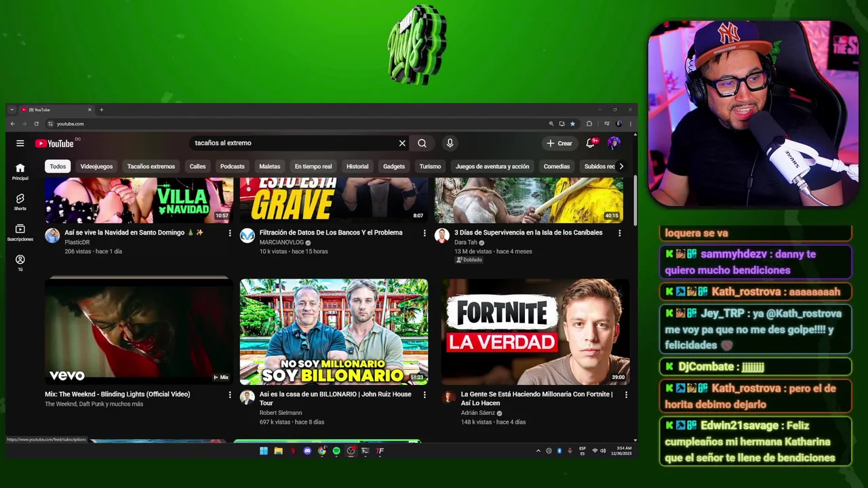The image size is (868, 488).
Task: Open Chrome extensions puzzle icon
Action: pos(589,124)
